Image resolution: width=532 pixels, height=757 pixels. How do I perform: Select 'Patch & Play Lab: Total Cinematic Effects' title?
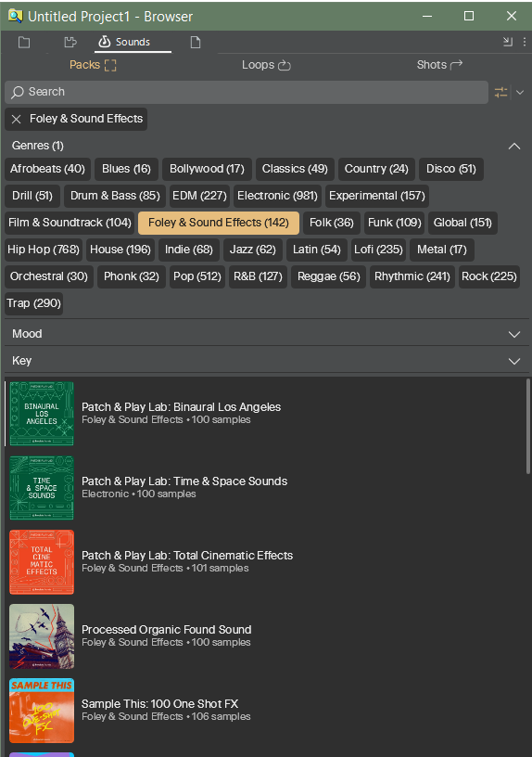[187, 556]
